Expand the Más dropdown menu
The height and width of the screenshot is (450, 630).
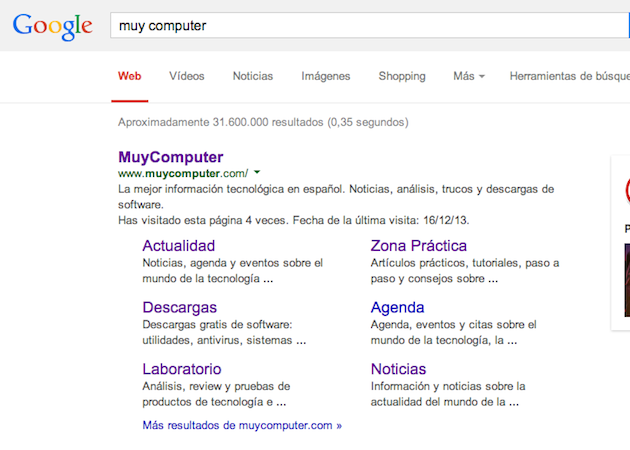(468, 76)
